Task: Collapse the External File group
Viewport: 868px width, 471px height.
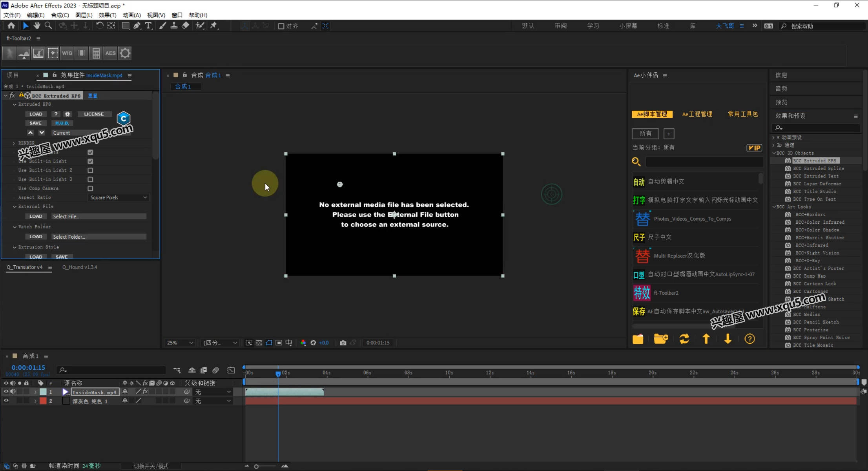Action: click(15, 206)
